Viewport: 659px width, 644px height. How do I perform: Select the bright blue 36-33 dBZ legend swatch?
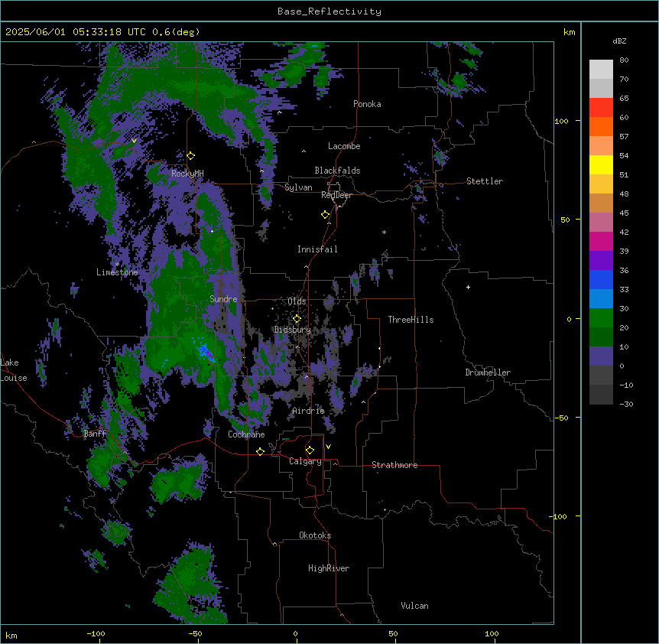[601, 279]
